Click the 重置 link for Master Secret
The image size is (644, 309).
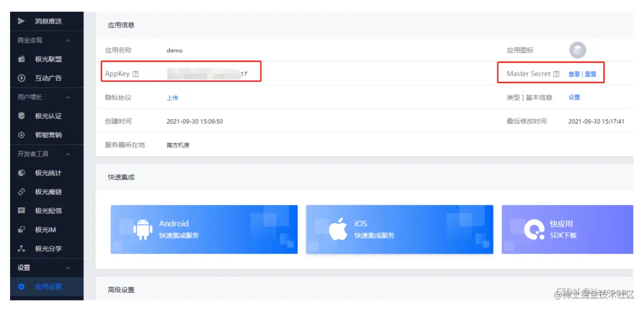590,74
